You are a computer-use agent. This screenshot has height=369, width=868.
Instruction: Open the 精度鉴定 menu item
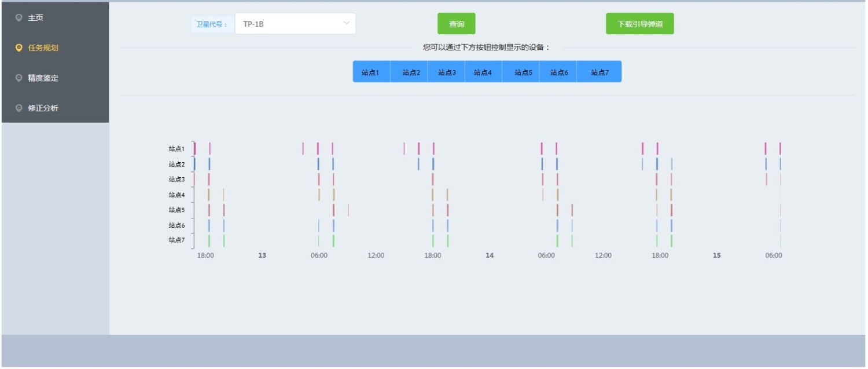tap(43, 78)
